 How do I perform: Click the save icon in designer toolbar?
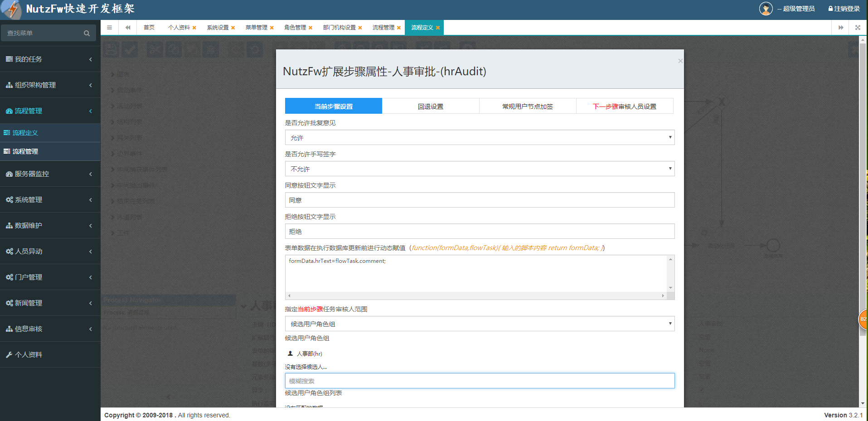(x=111, y=49)
